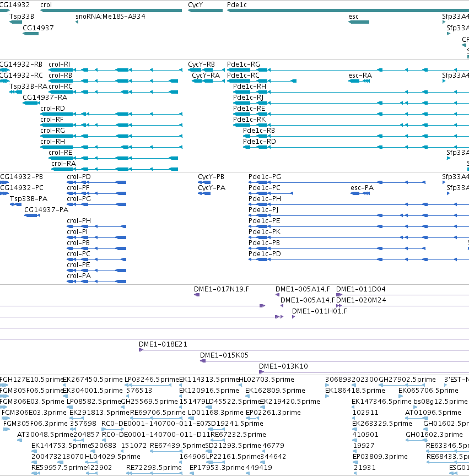Click the esc gene label
This screenshot has width=469, height=476.
coord(353,17)
